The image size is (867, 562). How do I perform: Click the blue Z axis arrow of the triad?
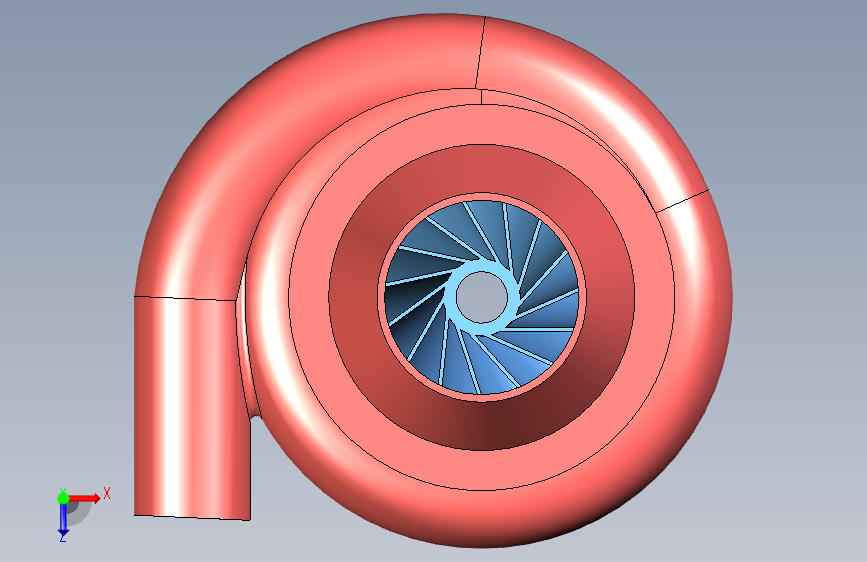pos(63,521)
